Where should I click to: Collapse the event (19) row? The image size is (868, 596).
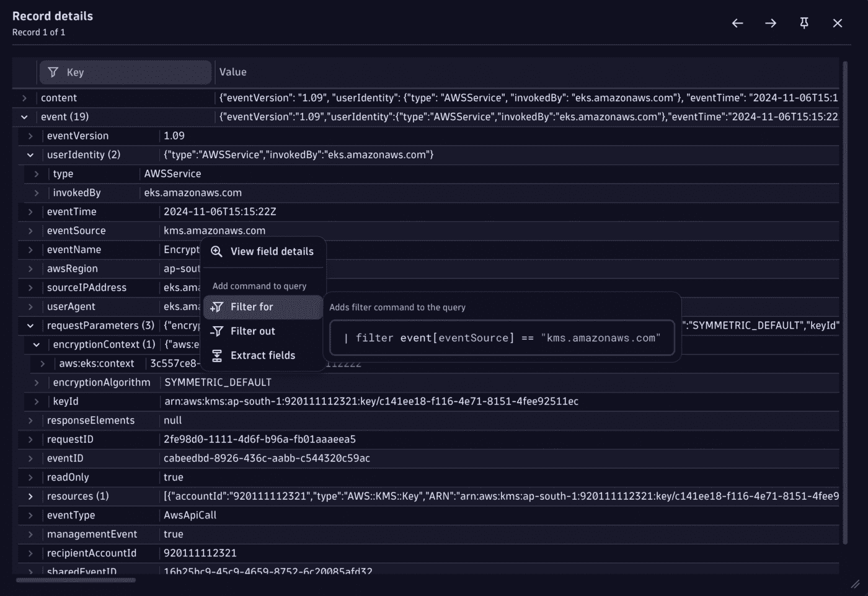pyautogui.click(x=24, y=117)
